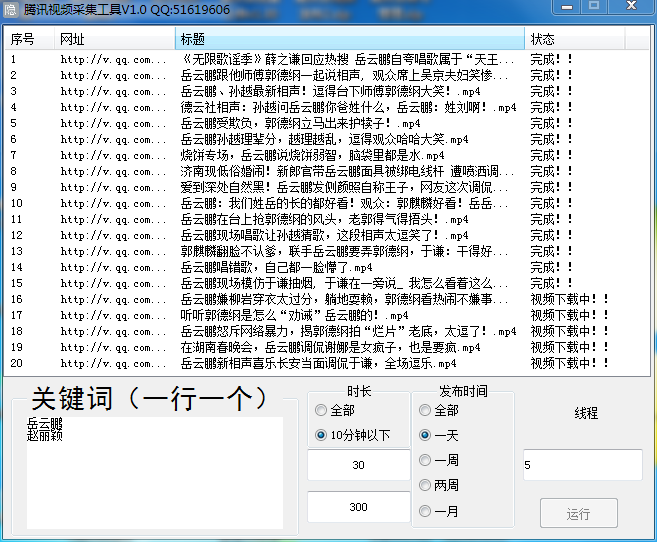Select row 18 岳云鹏怒斥网络暴力
The image size is (657, 542).
point(327,331)
